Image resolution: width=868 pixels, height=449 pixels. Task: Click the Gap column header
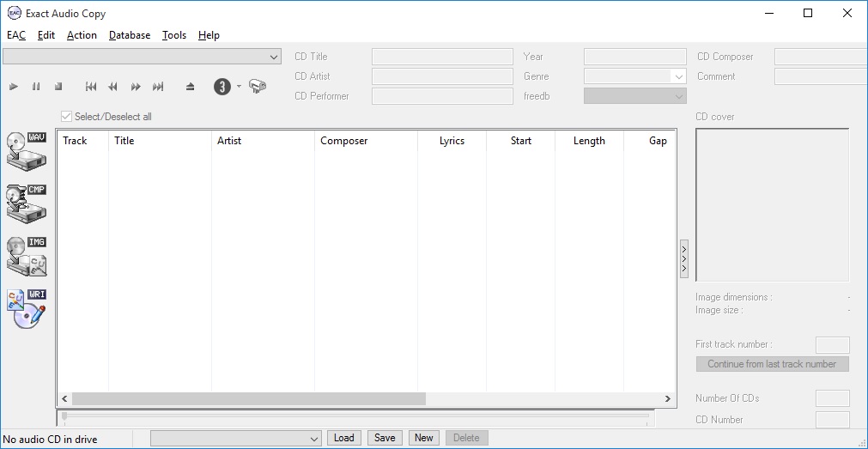click(649, 141)
